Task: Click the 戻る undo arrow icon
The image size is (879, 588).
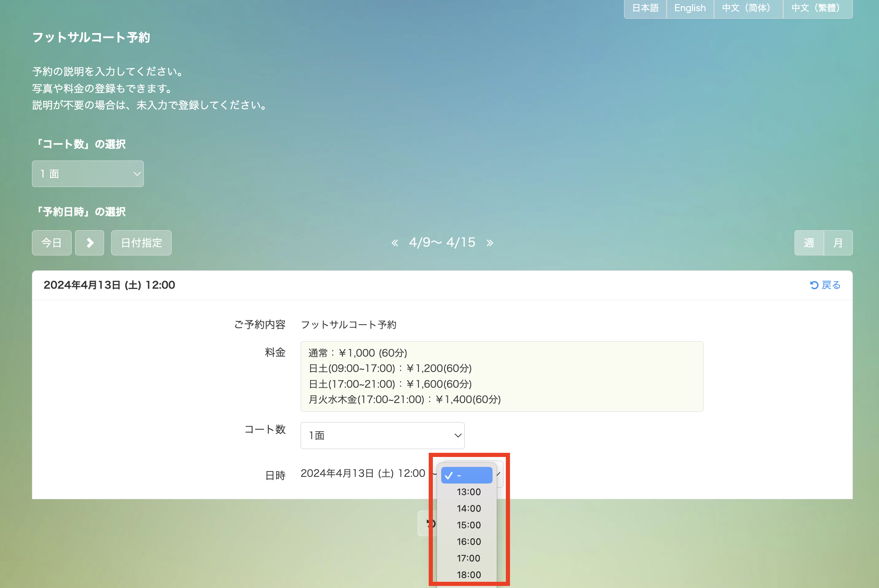Action: 814,285
